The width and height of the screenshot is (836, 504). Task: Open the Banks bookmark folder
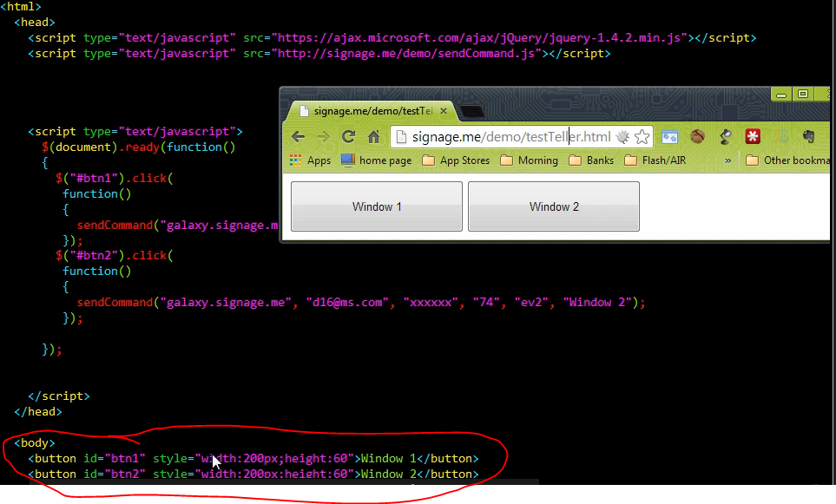click(591, 160)
